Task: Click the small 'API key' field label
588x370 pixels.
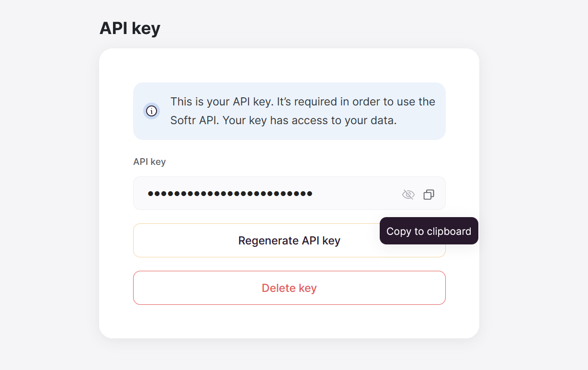Action: tap(149, 162)
